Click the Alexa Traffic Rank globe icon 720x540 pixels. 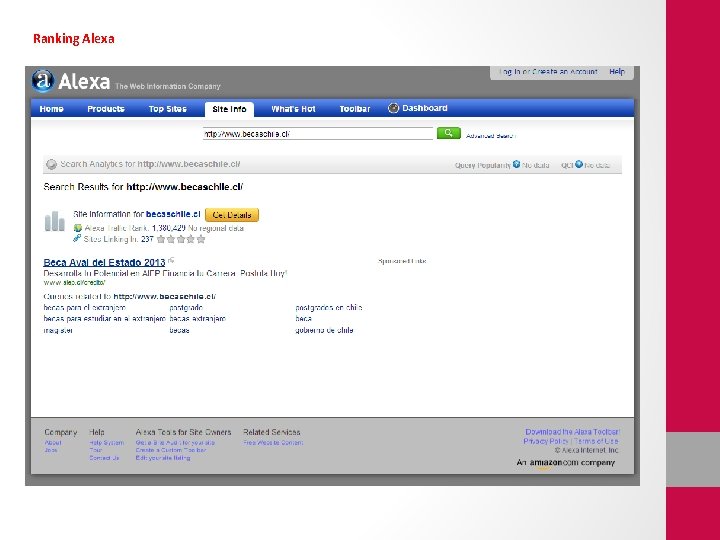tap(78, 228)
